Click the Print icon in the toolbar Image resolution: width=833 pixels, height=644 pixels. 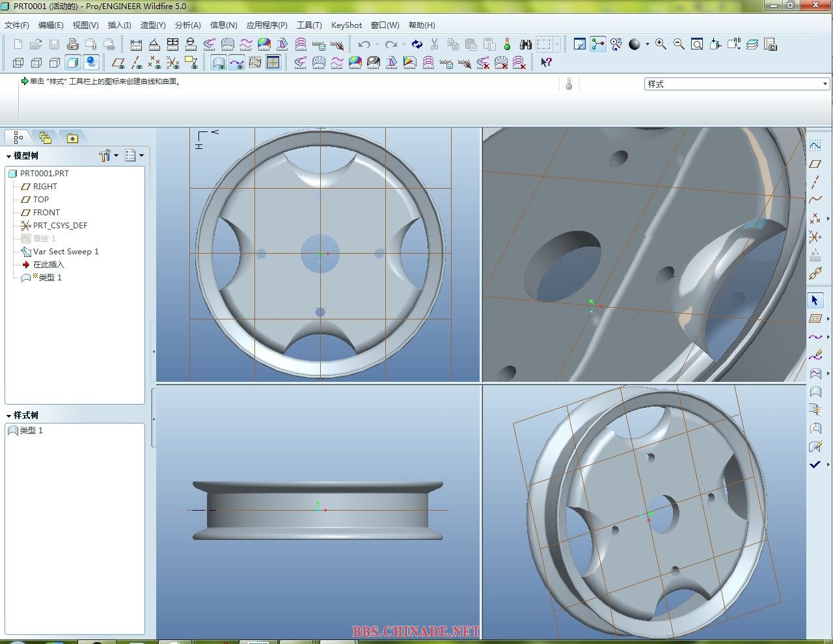pos(73,44)
